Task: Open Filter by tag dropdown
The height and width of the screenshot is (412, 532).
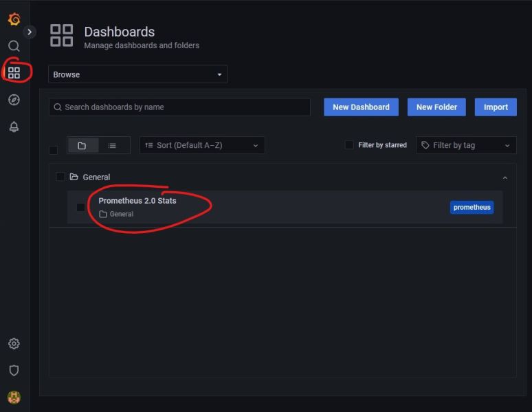Action: [x=466, y=145]
